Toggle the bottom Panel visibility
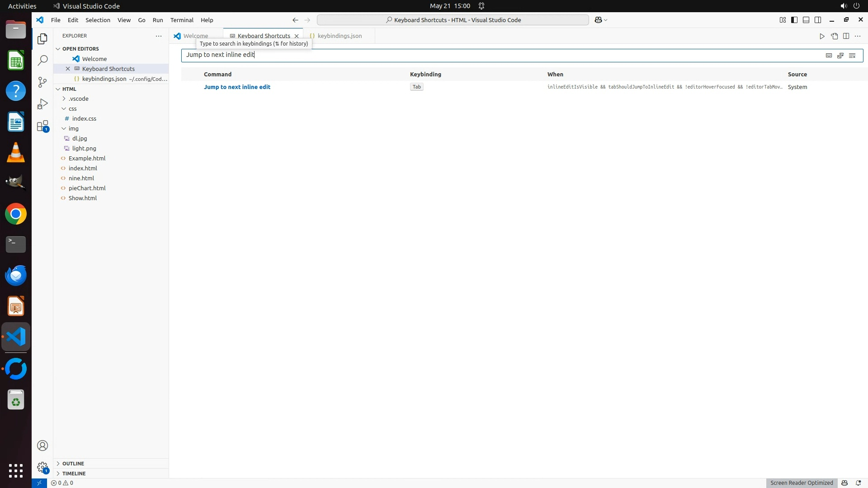This screenshot has width=868, height=488. point(806,20)
